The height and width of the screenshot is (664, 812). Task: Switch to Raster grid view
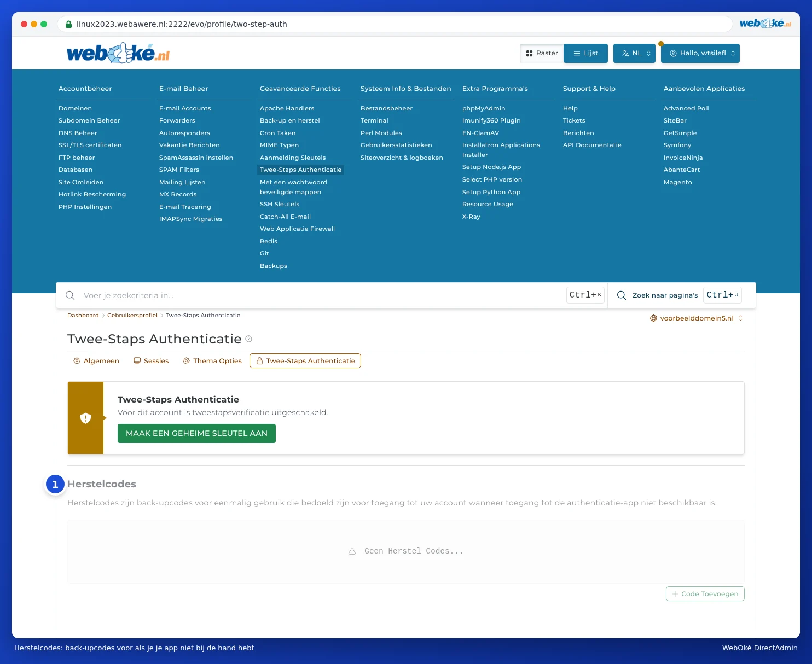point(542,53)
